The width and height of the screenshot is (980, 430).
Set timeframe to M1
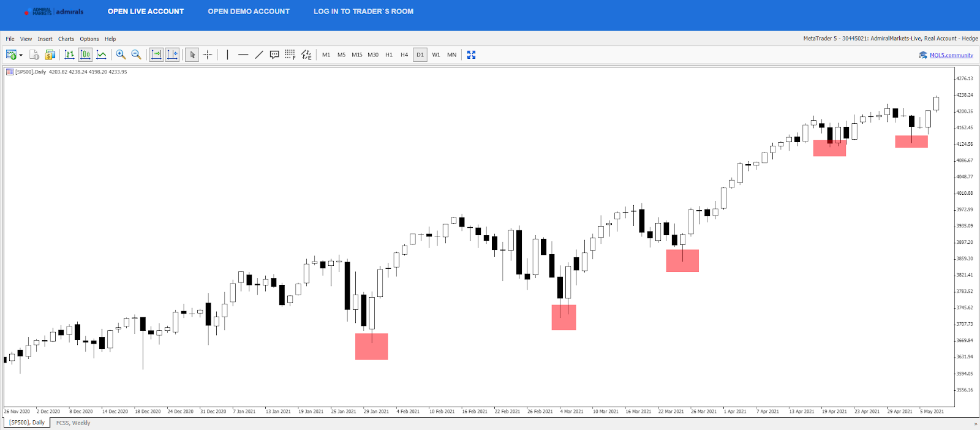(x=326, y=55)
